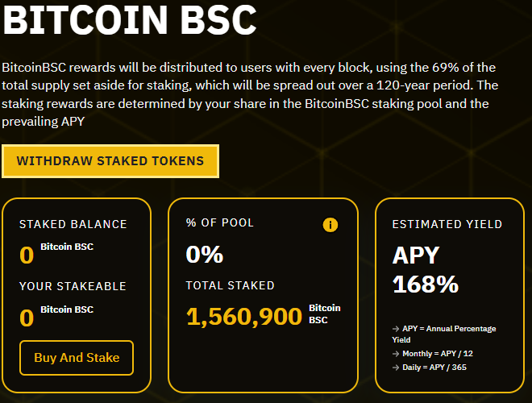Click the zero value under Your Stakeable
The width and height of the screenshot is (532, 403).
(x=27, y=318)
